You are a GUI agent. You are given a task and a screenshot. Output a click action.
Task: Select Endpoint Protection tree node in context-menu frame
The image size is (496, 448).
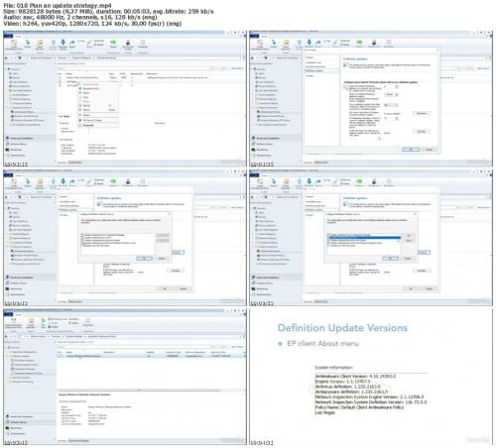point(22,107)
